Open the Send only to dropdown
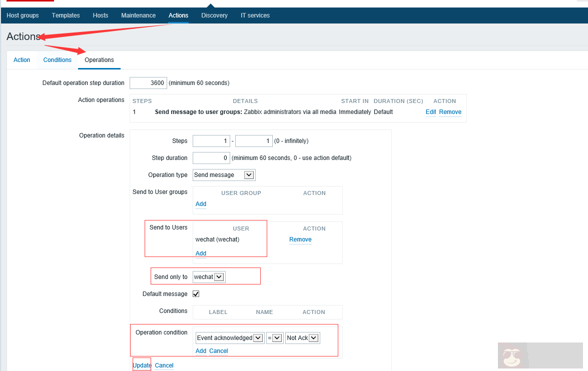The width and height of the screenshot is (588, 371). pyautogui.click(x=209, y=276)
